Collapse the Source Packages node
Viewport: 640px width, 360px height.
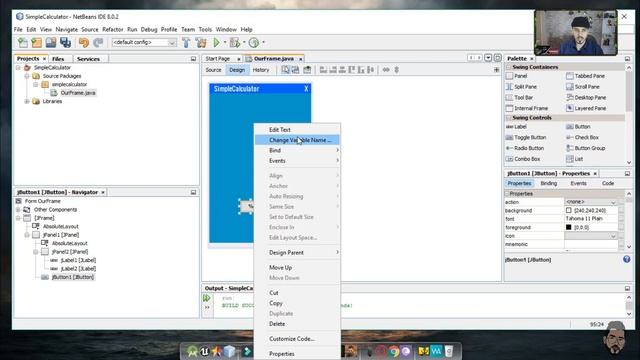(x=27, y=76)
